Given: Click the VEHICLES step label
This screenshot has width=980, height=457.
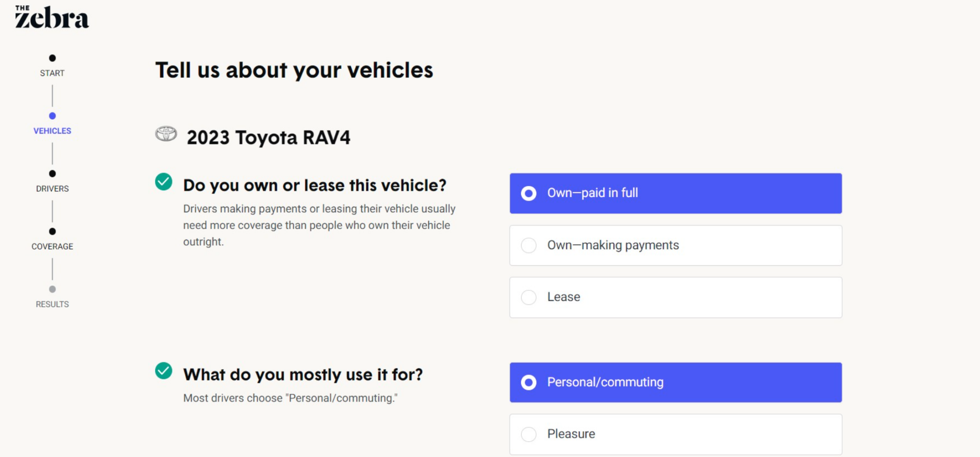Looking at the screenshot, I should 52,130.
